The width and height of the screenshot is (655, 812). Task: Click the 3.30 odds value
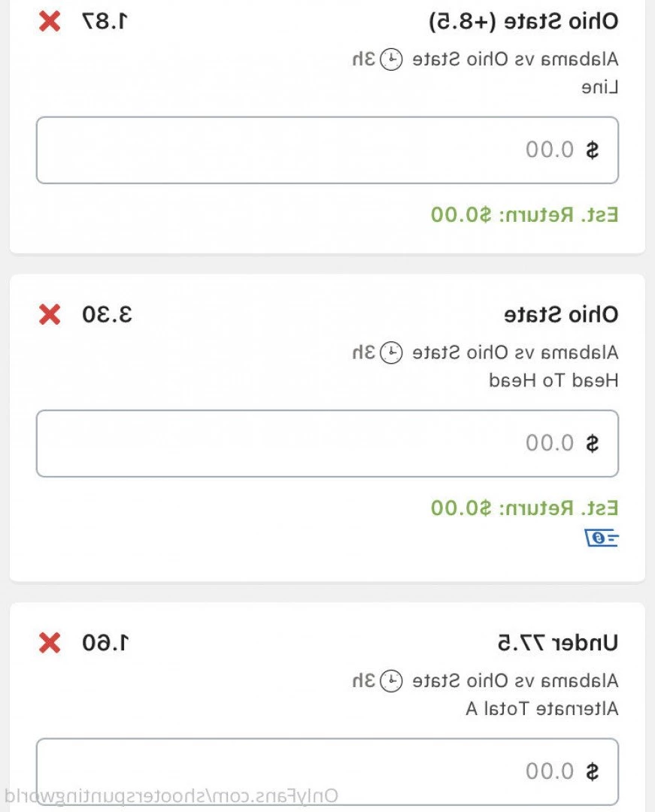(108, 315)
